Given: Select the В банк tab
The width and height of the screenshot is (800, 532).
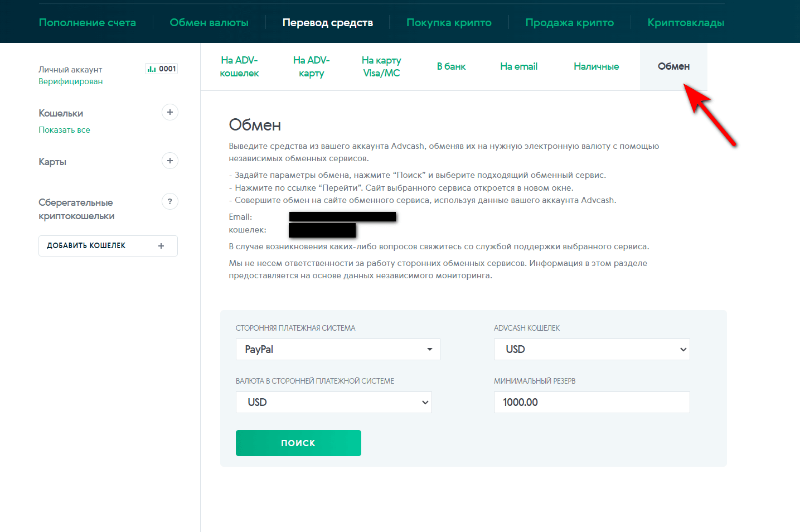Looking at the screenshot, I should tap(451, 66).
